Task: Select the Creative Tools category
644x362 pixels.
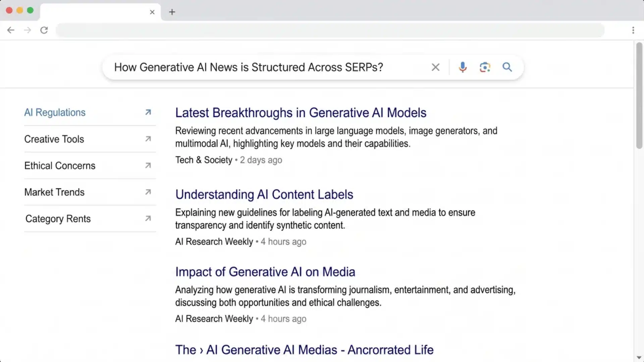Action: (54, 139)
